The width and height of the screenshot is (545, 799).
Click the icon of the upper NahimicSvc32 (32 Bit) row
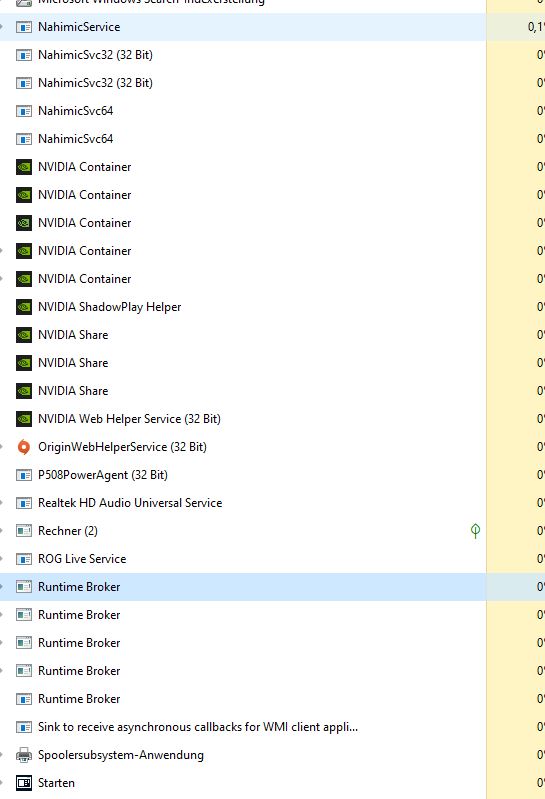23,55
